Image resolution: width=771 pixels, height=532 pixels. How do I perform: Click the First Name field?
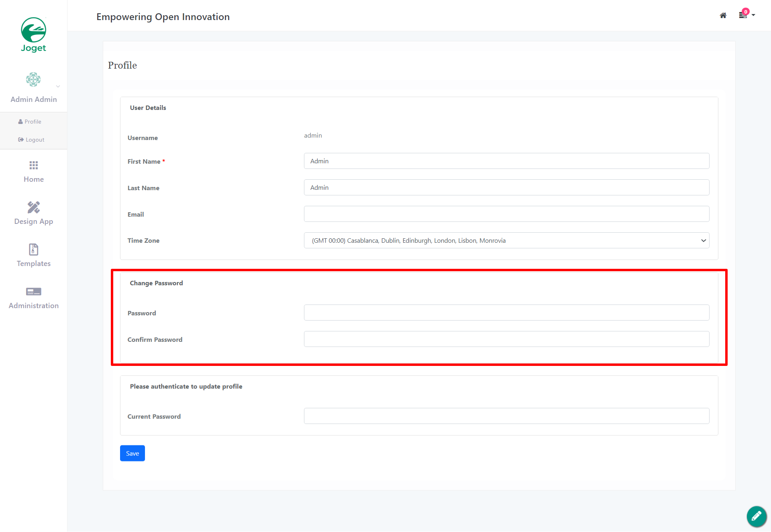pos(506,161)
